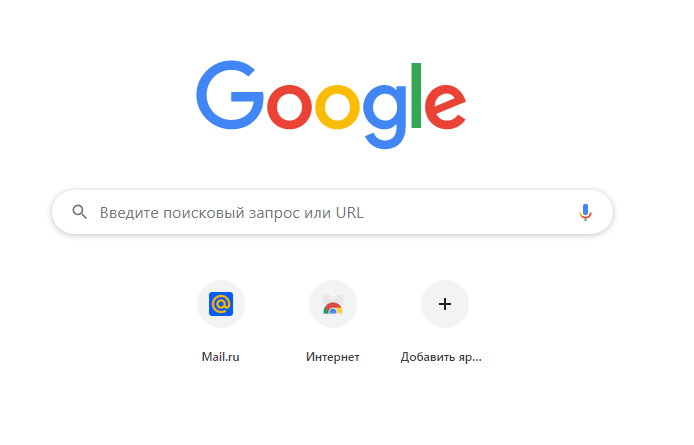
Task: Click the yellow letter o in Google logo
Action: point(337,106)
